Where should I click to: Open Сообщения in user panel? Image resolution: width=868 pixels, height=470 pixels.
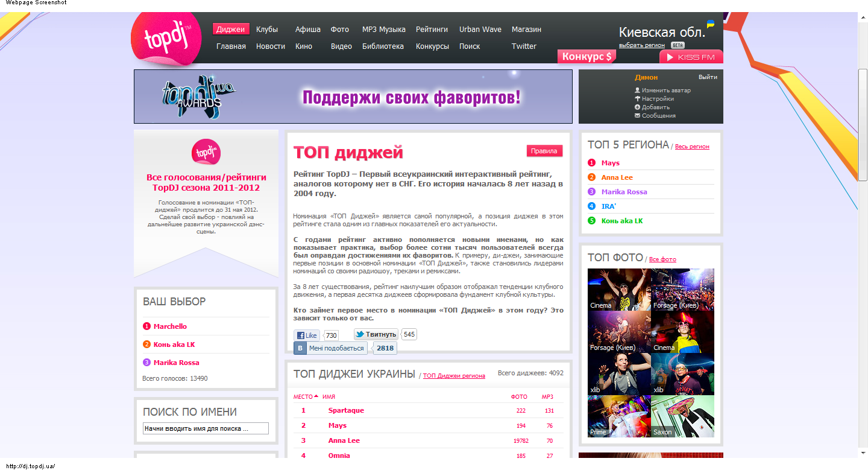pos(658,116)
